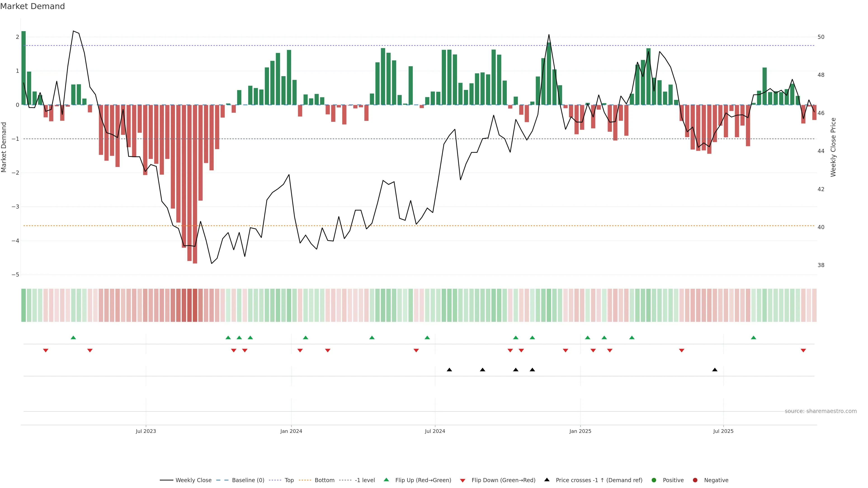
Task: Click the source: sharemaestro.com text
Action: (x=821, y=411)
